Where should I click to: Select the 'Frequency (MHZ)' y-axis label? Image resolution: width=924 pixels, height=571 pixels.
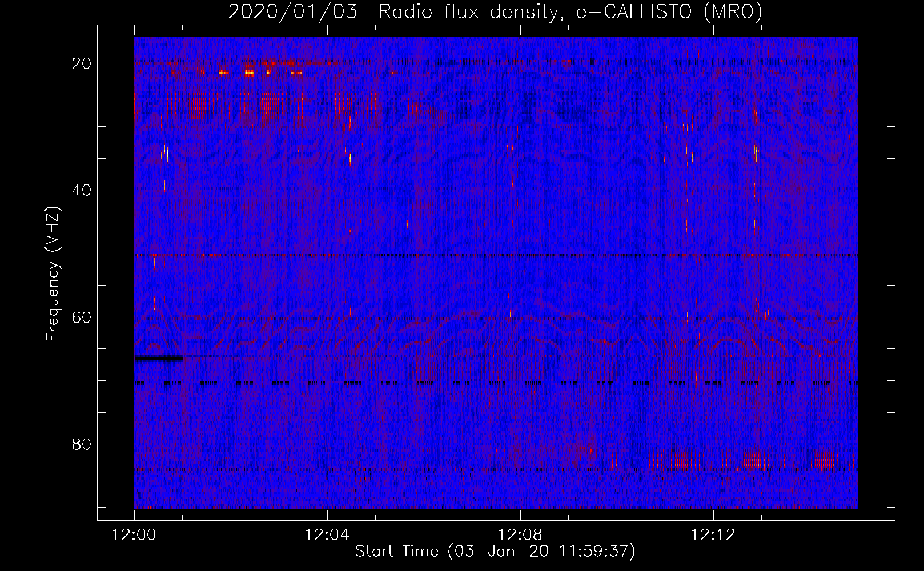point(53,274)
